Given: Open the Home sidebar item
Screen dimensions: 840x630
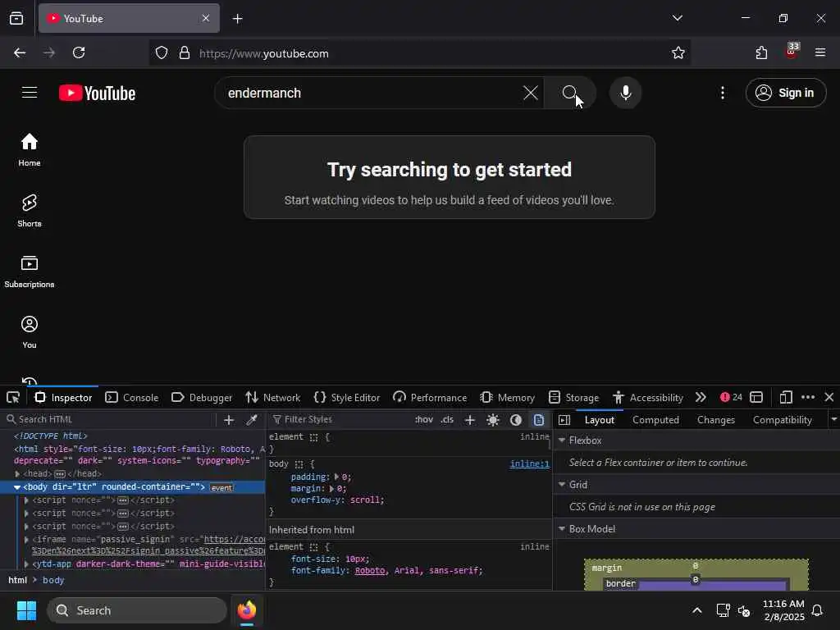Looking at the screenshot, I should [x=30, y=150].
